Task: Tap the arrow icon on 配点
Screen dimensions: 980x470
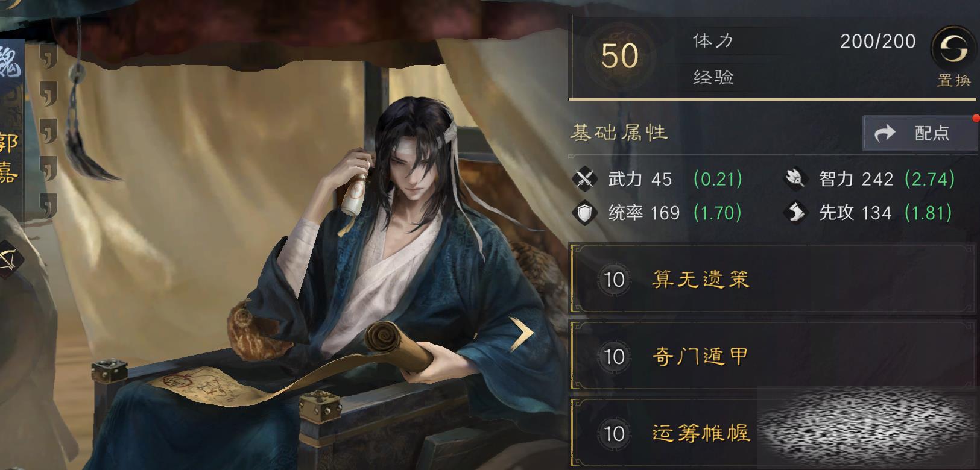Action: point(885,133)
